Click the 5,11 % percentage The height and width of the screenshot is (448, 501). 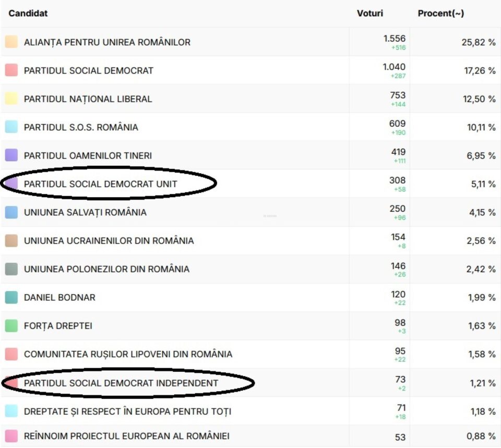click(x=483, y=185)
